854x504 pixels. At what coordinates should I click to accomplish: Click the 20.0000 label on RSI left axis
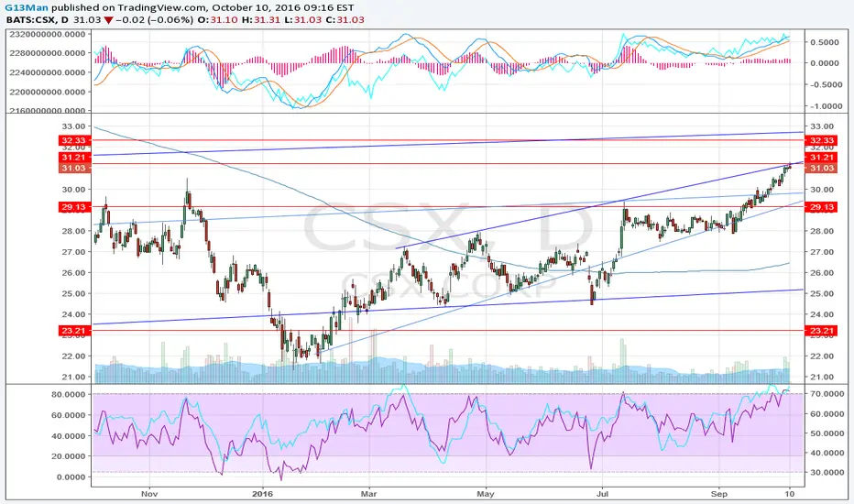(68, 456)
